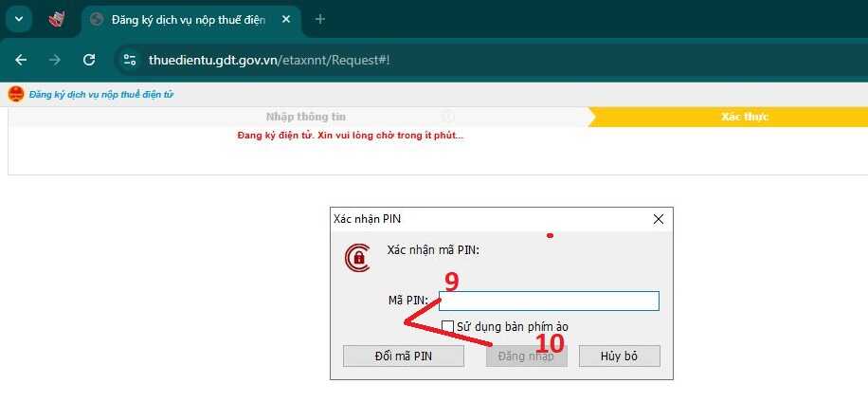Open site information icon in address bar
The height and width of the screenshot is (402, 868).
click(130, 60)
